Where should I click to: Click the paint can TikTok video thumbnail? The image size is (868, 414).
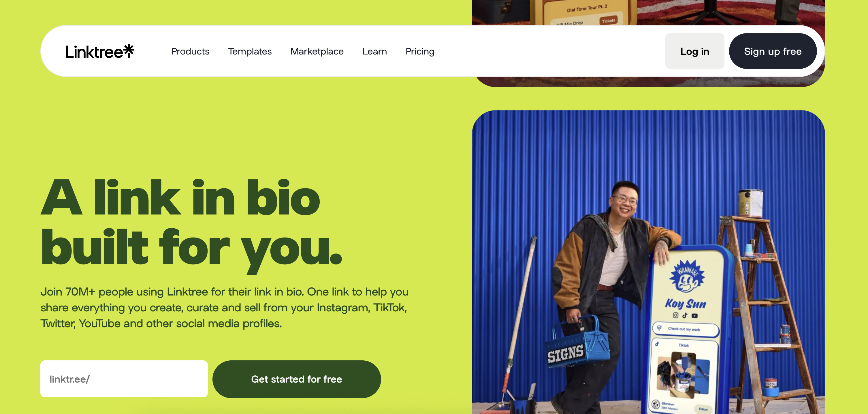683,374
